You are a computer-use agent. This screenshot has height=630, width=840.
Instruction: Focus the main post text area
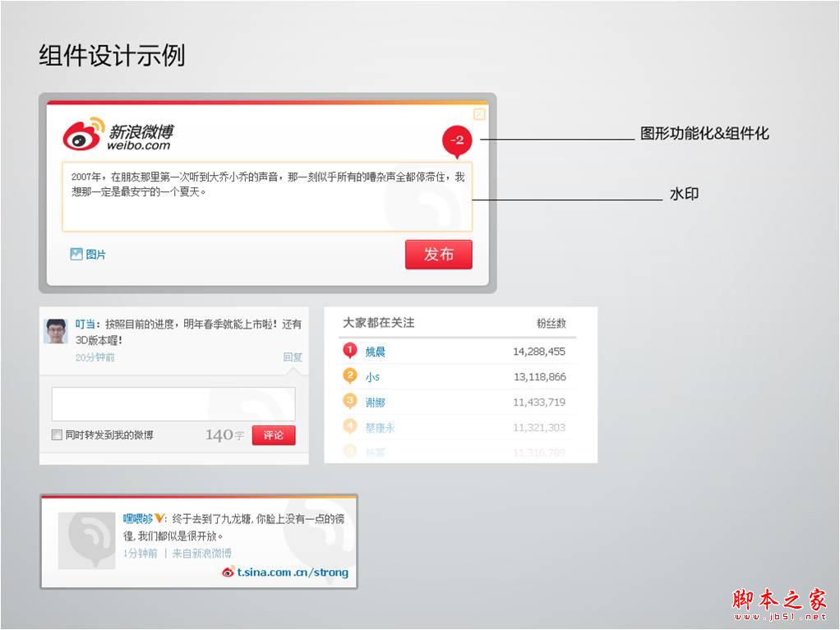point(267,197)
